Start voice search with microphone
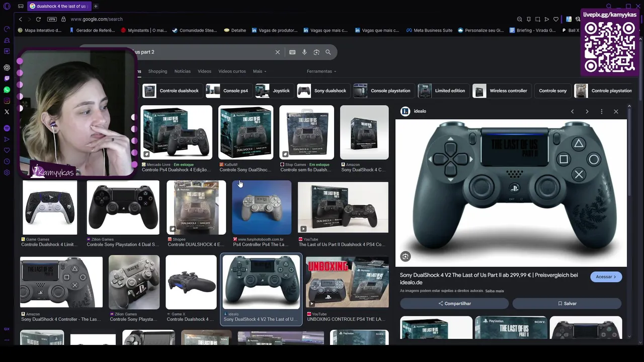 tap(304, 52)
